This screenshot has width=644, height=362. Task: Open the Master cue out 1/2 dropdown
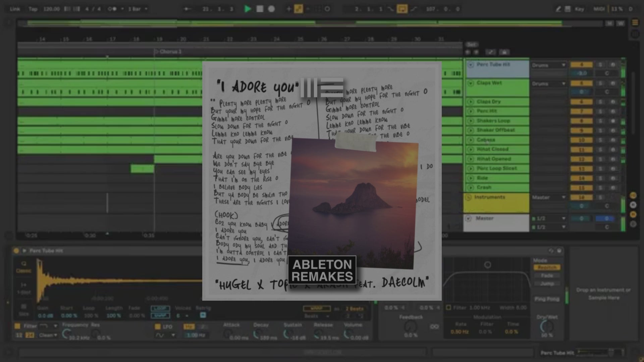point(548,219)
